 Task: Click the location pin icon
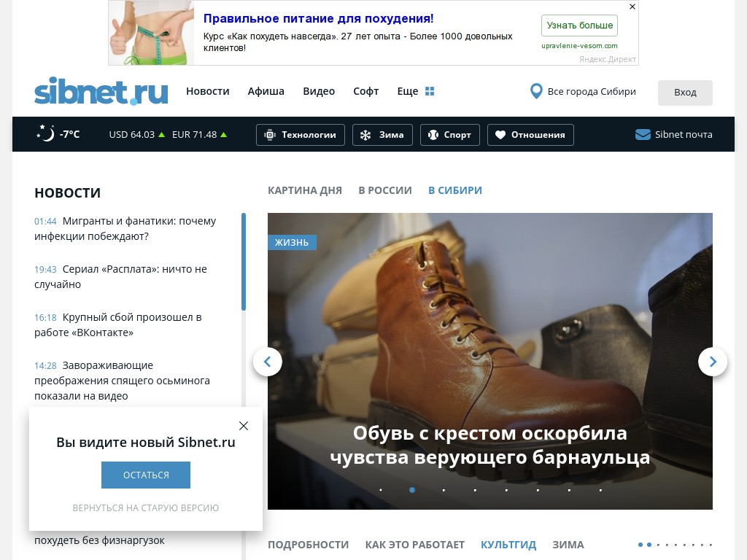[x=536, y=91]
